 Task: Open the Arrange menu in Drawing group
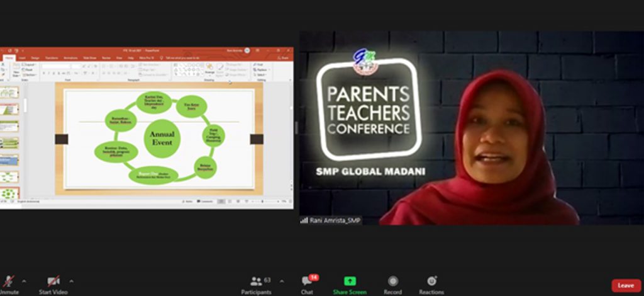[210, 70]
